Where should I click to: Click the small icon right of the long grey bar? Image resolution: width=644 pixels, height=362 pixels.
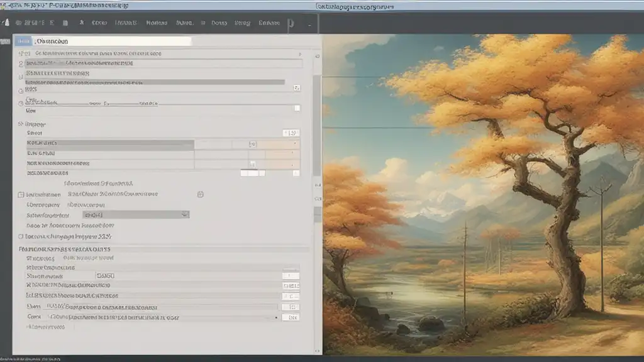tap(297, 88)
